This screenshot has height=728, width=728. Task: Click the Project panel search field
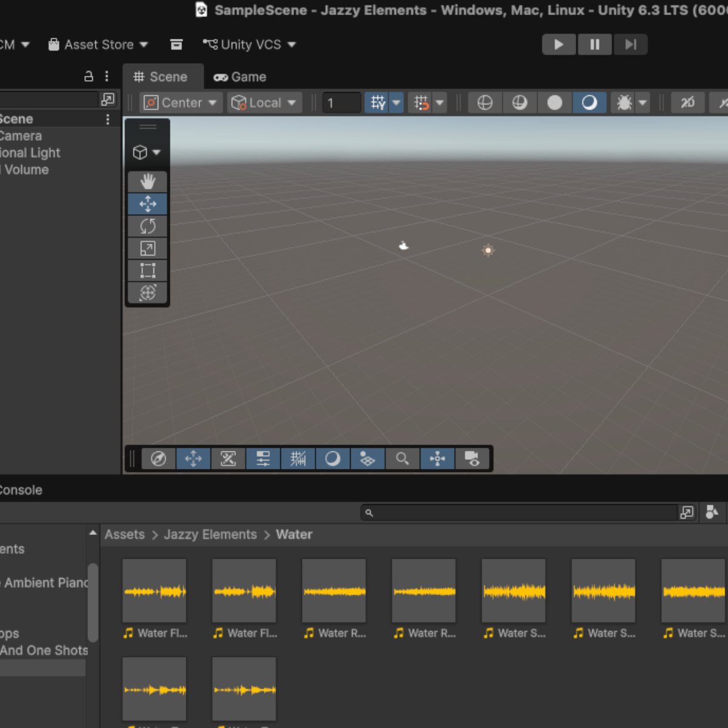click(x=519, y=513)
